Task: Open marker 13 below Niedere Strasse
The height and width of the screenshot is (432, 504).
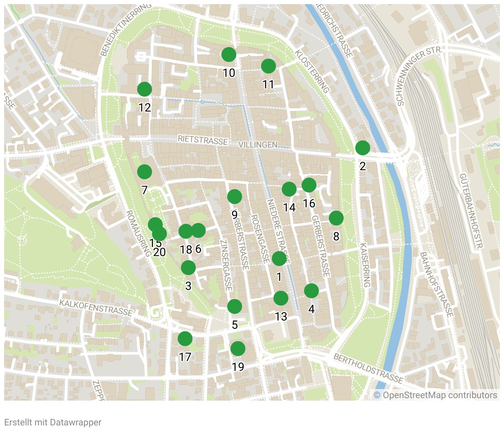Action: tap(281, 298)
